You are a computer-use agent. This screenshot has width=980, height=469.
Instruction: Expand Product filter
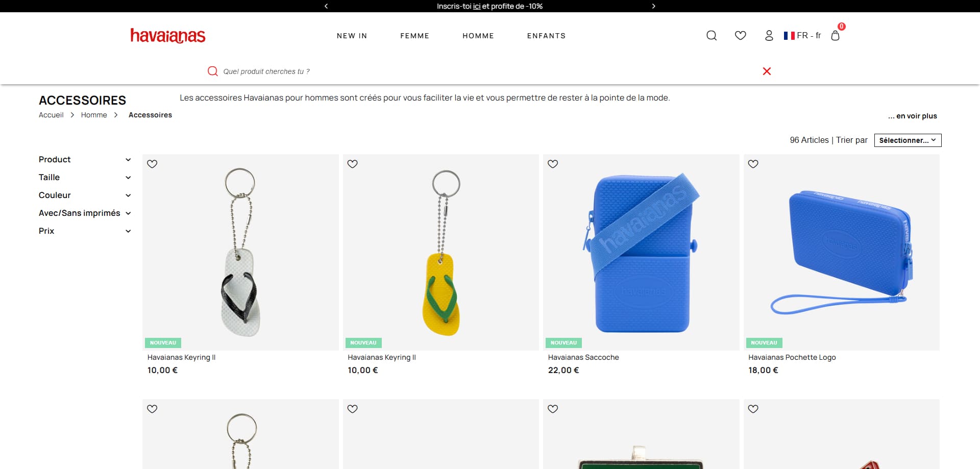[85, 159]
